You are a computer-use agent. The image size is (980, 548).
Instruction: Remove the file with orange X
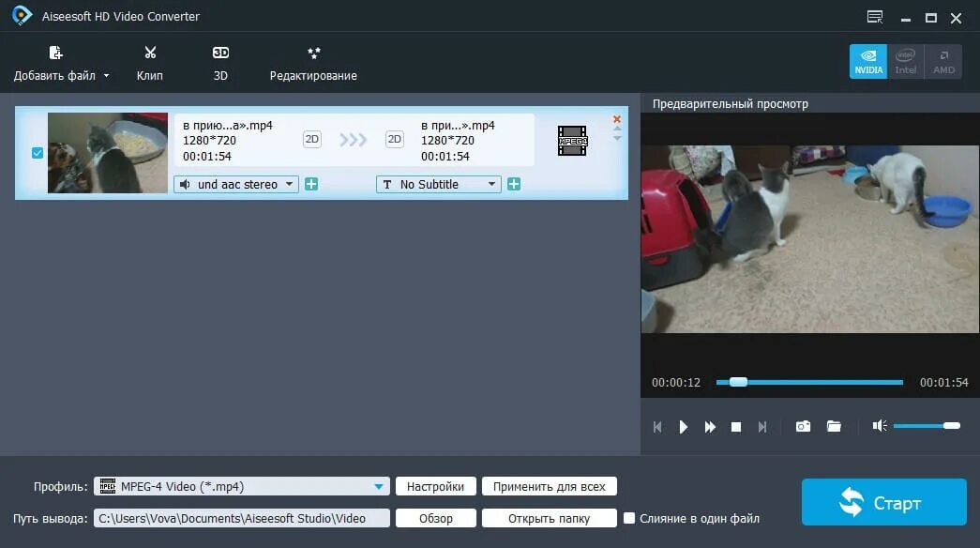617,119
